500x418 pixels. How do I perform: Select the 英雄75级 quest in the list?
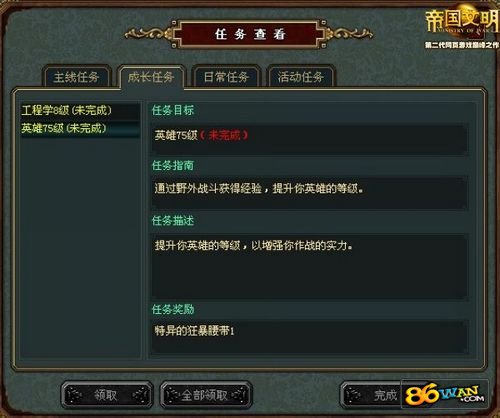[x=80, y=128]
